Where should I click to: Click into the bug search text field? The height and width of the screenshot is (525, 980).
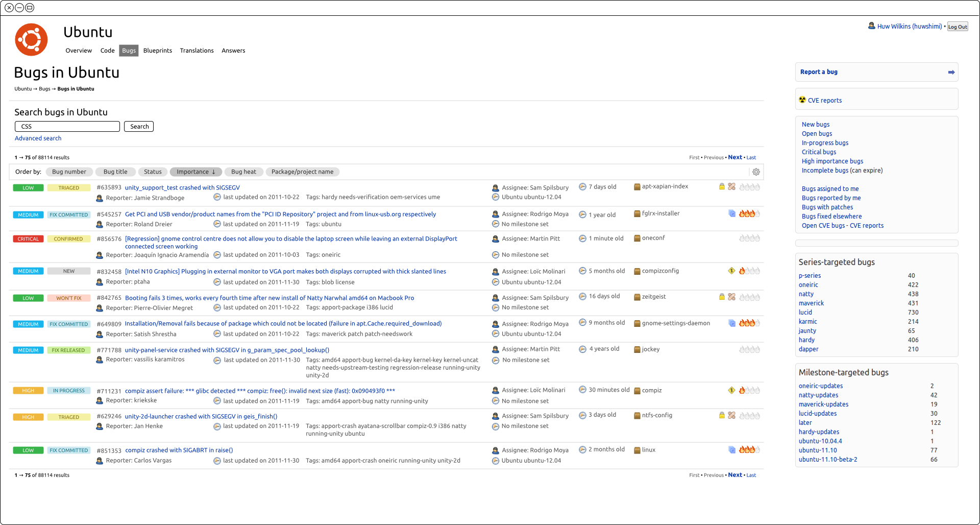point(67,127)
